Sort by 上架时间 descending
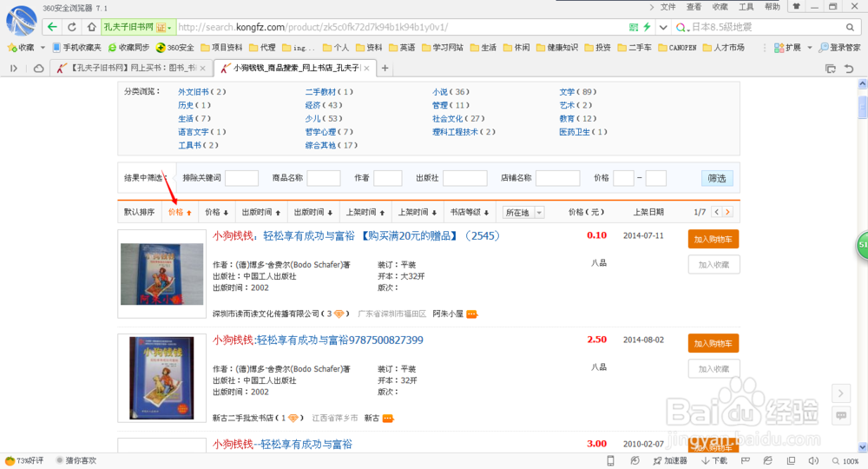Screen dimensions: 868x469 [x=417, y=212]
